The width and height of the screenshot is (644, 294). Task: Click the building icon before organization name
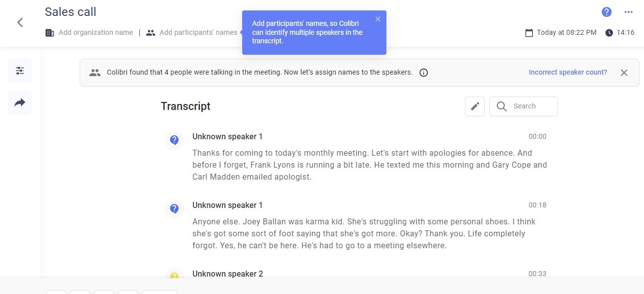49,32
